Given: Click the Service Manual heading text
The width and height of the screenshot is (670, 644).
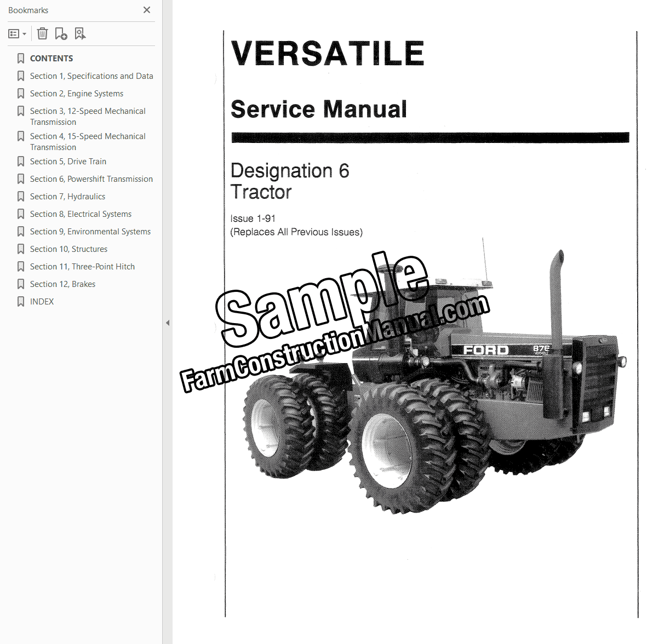Looking at the screenshot, I should pos(319,109).
